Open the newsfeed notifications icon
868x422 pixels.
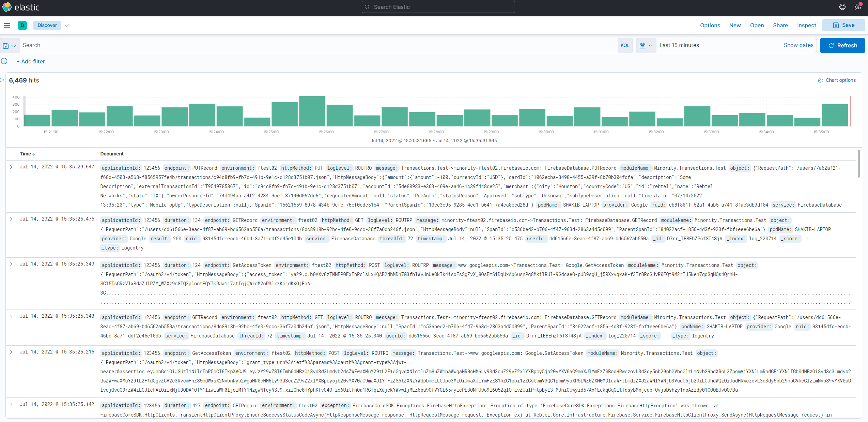coord(857,7)
